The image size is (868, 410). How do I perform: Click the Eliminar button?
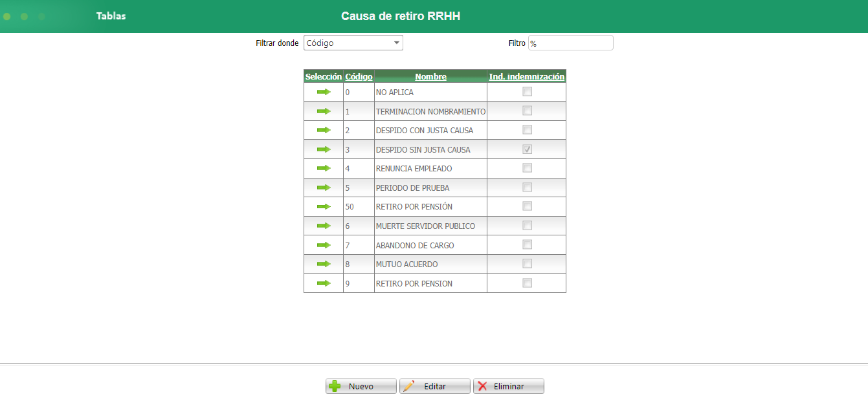click(x=509, y=386)
